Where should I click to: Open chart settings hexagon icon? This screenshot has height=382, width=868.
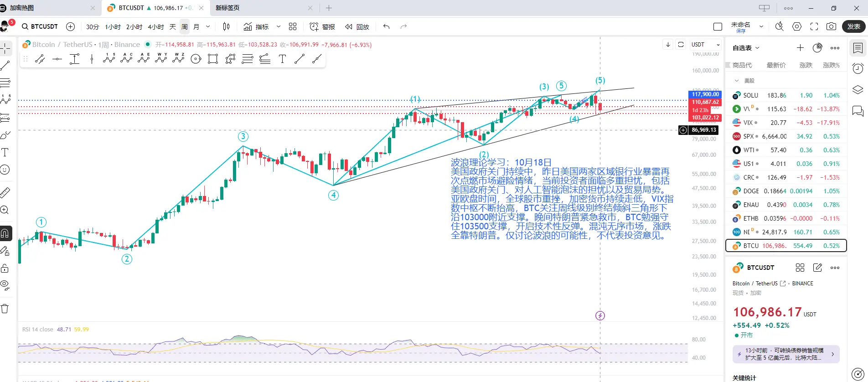(x=797, y=27)
